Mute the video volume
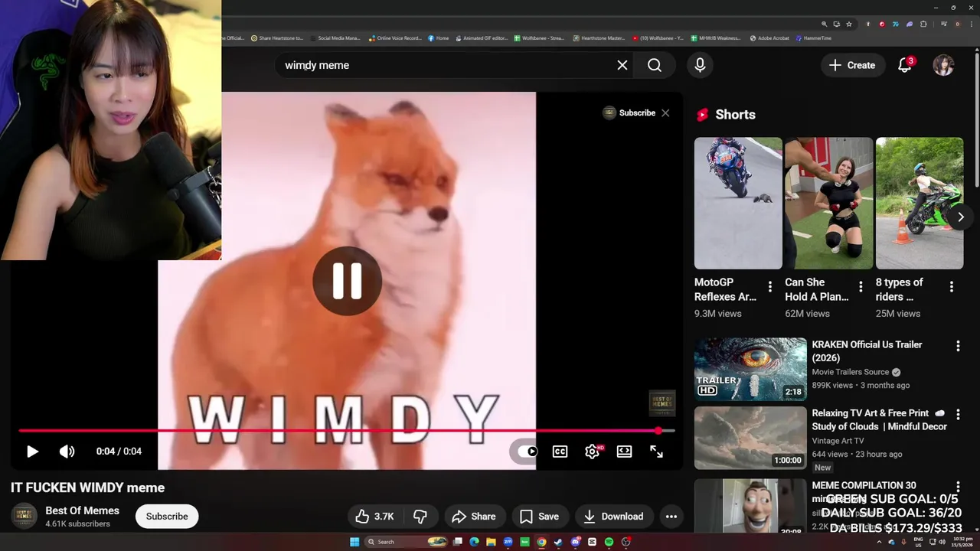Viewport: 980px width, 551px height. pyautogui.click(x=67, y=452)
